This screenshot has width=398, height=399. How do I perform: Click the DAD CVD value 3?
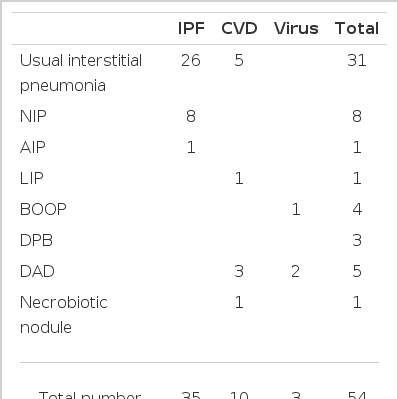pos(239,271)
